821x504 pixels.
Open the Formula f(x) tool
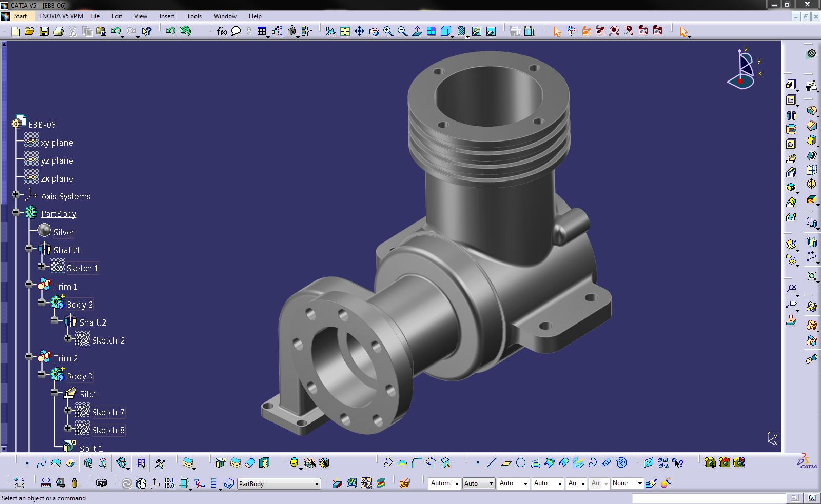click(222, 32)
